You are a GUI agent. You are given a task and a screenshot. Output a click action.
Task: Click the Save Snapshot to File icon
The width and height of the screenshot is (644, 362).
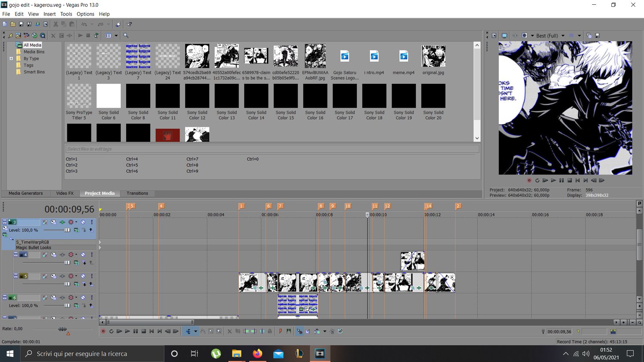click(597, 36)
